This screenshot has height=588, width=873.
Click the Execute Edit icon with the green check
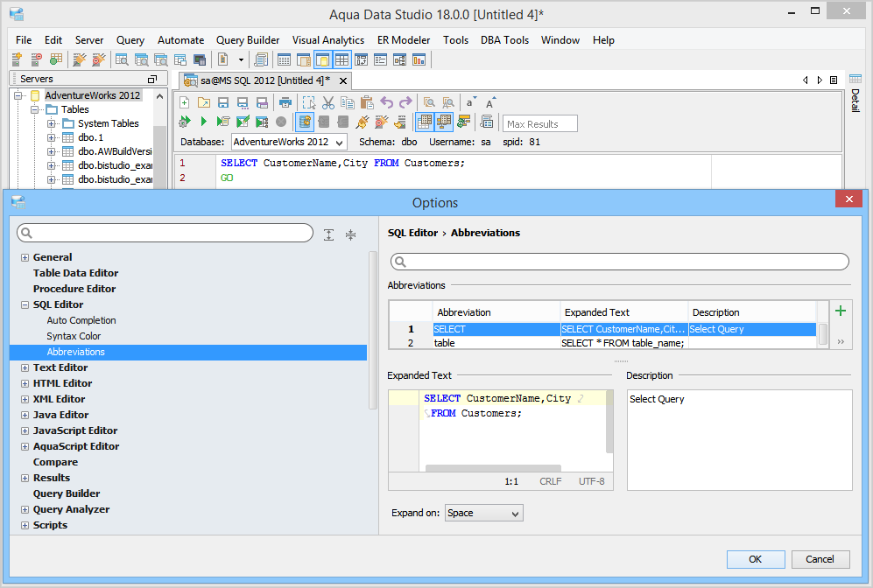243,122
